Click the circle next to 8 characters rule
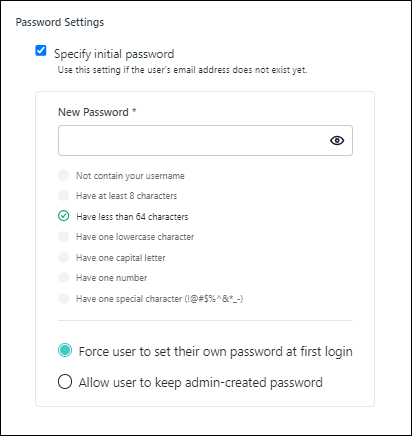 (63, 195)
